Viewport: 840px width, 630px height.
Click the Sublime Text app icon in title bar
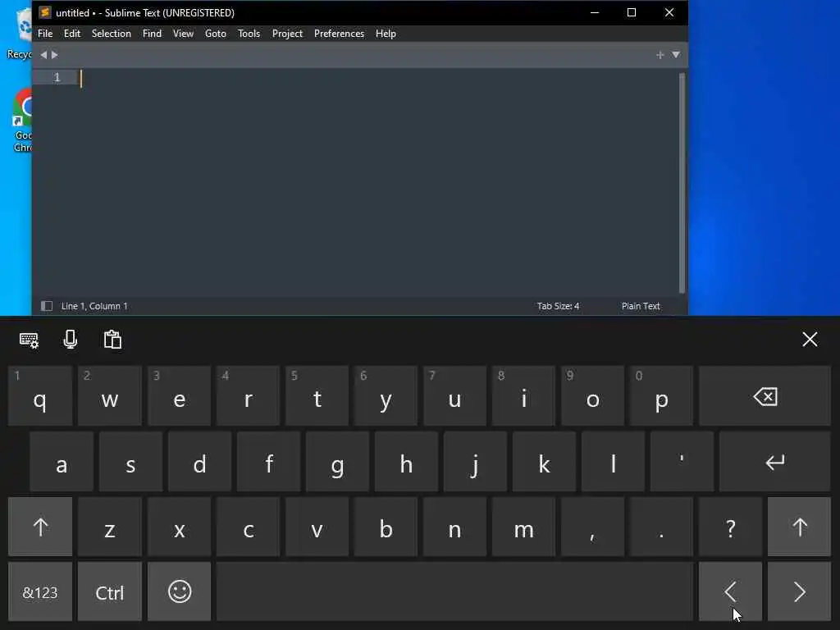(x=45, y=11)
